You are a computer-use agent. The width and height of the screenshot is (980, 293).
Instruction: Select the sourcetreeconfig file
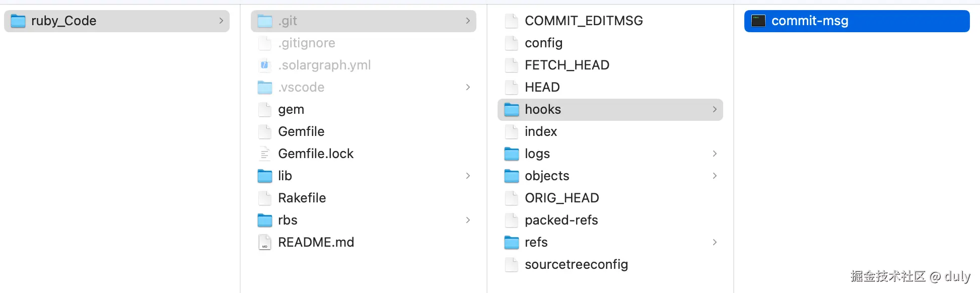(x=576, y=264)
